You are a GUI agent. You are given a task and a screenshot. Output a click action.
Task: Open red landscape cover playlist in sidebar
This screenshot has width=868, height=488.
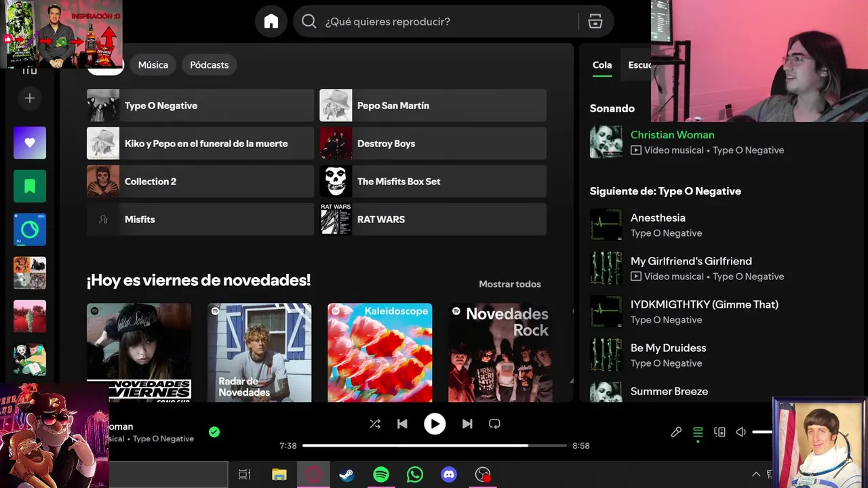click(x=30, y=317)
